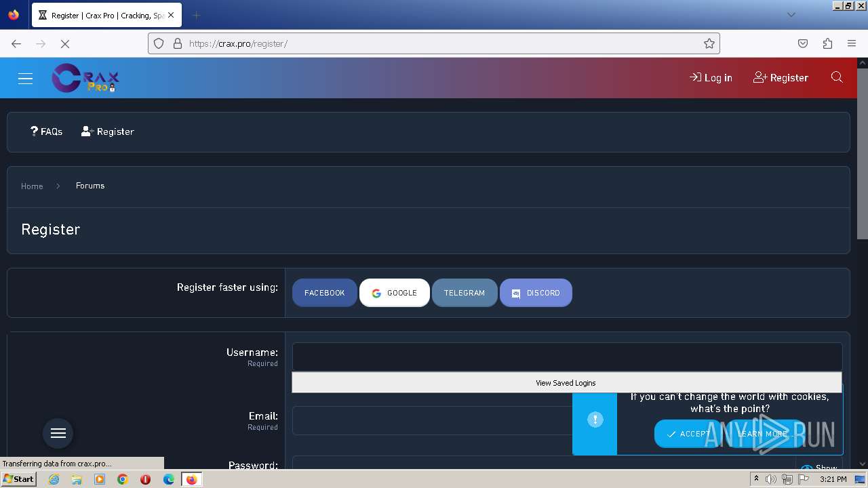Open Microsoft Edge from taskbar
The width and height of the screenshot is (868, 488).
pos(169,479)
